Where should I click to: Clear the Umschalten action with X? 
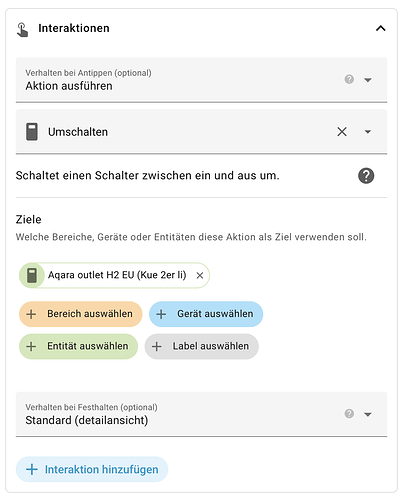pos(342,132)
